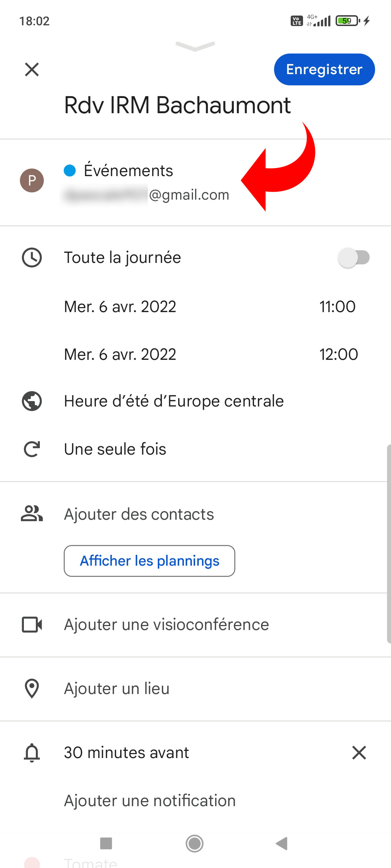This screenshot has width=391, height=868.
Task: Tap the location pin icon
Action: pos(32,689)
